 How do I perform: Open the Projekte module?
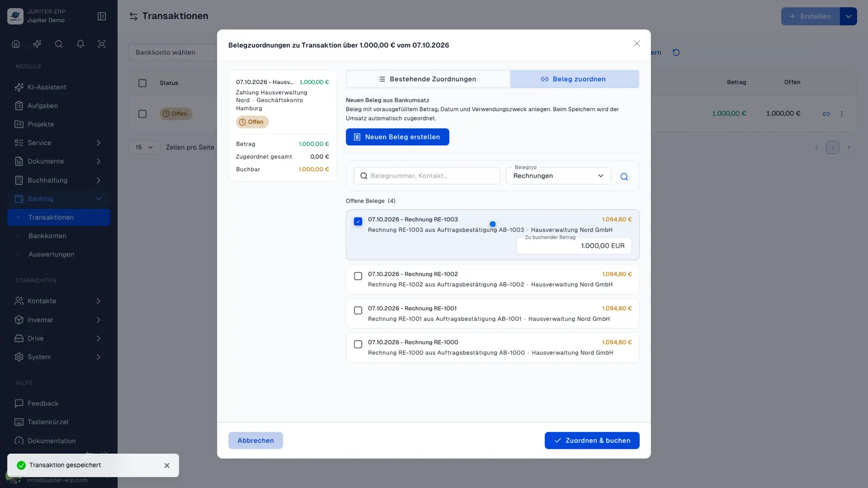coord(59,124)
